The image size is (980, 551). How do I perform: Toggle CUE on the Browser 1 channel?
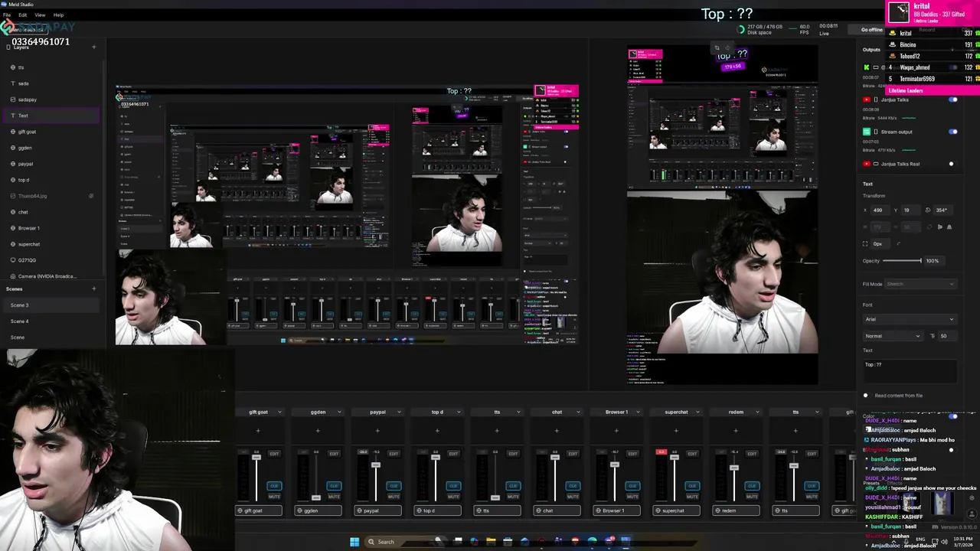click(632, 486)
